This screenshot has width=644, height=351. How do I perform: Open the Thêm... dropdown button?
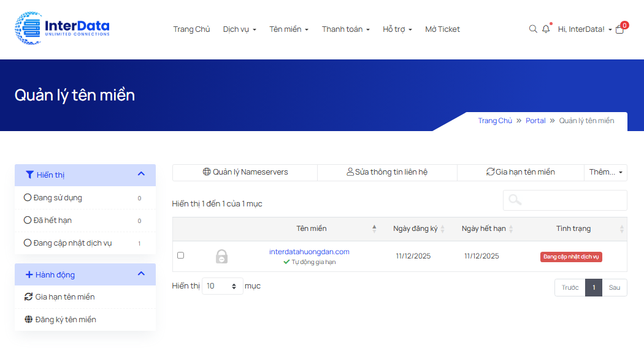605,172
